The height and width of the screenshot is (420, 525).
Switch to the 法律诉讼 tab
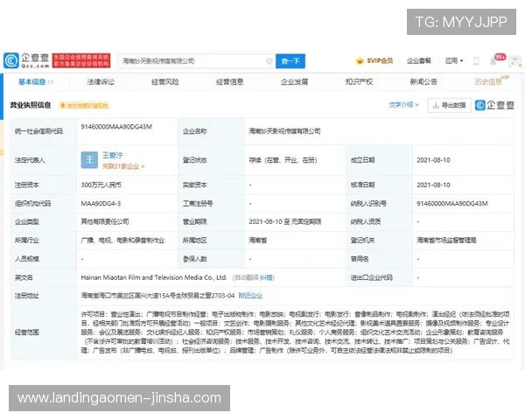(101, 82)
